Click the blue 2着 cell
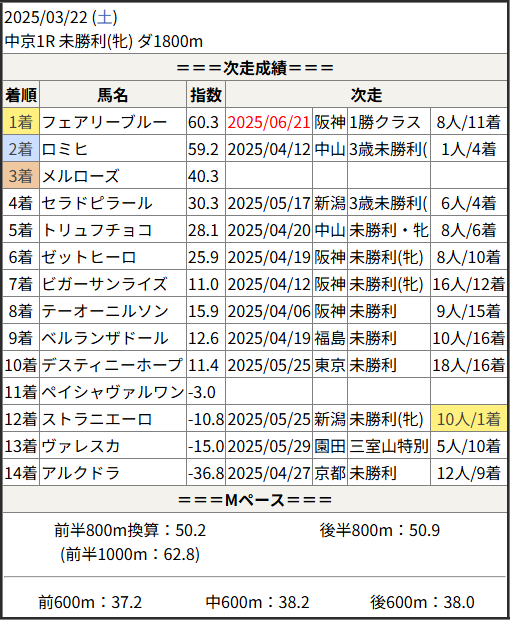510x620 pixels. [21, 149]
